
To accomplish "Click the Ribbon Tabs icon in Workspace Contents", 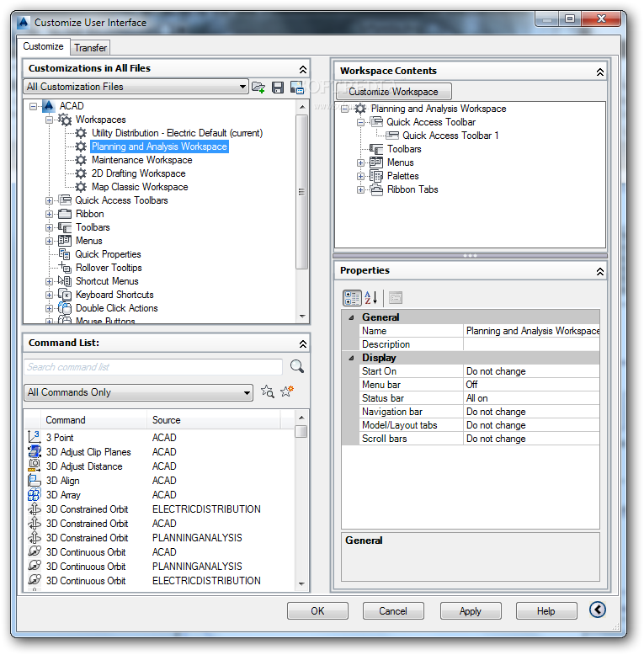I will tap(376, 189).
